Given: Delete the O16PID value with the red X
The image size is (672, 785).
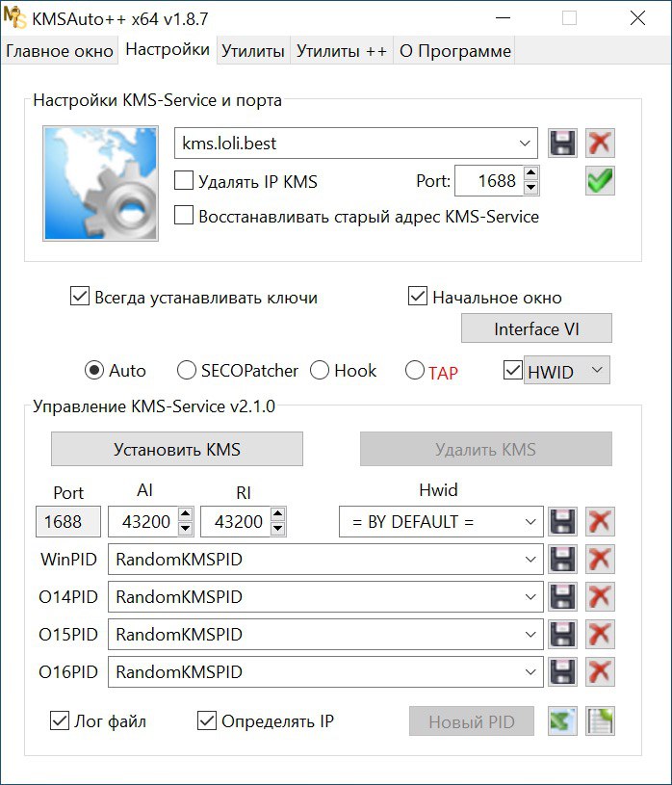Looking at the screenshot, I should tap(600, 672).
